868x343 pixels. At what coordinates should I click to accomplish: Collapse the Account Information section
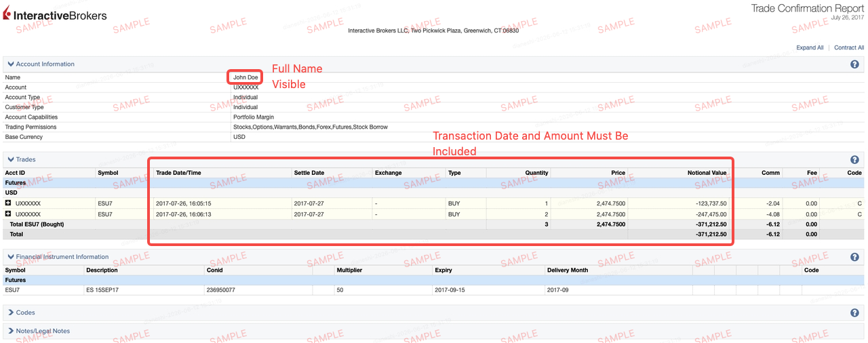tap(11, 64)
